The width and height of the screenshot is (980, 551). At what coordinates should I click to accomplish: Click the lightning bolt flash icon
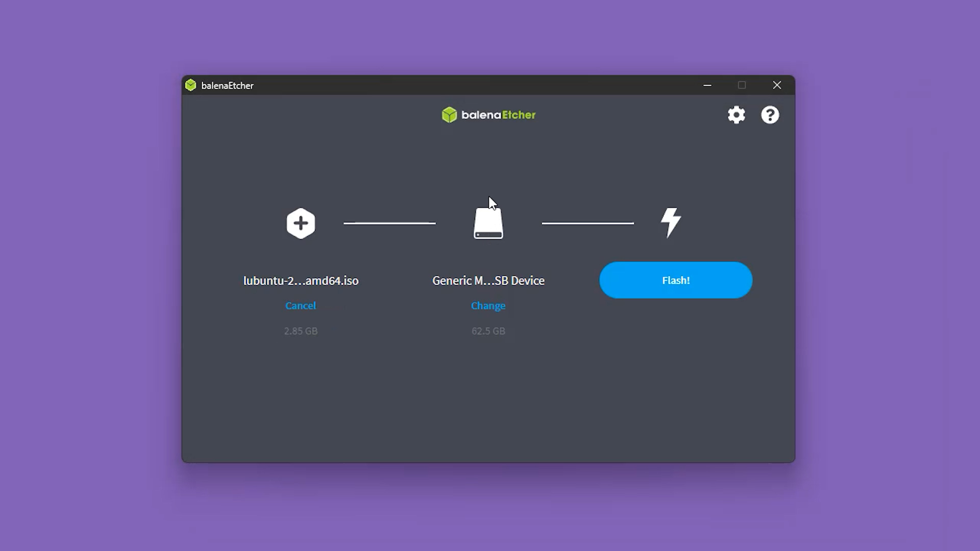[x=671, y=222]
